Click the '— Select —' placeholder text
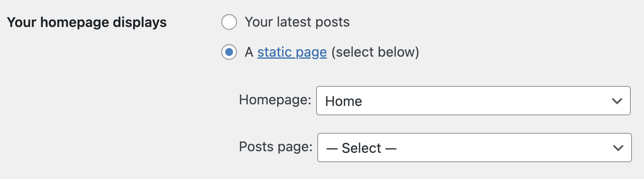Image resolution: width=644 pixels, height=179 pixels. pos(361,148)
